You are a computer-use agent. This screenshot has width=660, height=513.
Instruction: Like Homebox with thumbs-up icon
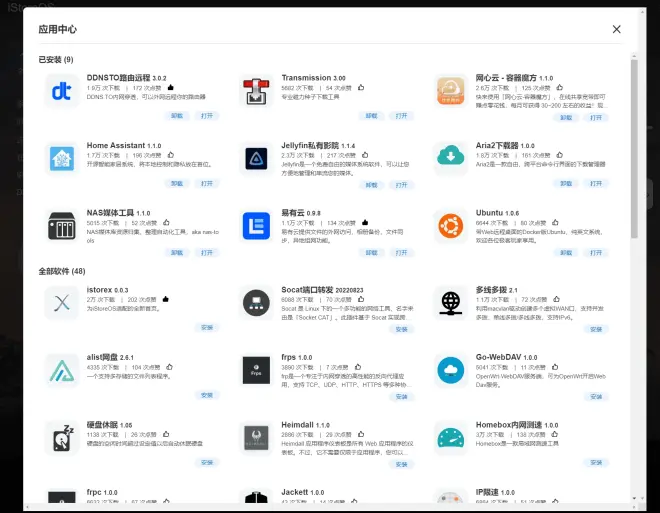pos(554,434)
